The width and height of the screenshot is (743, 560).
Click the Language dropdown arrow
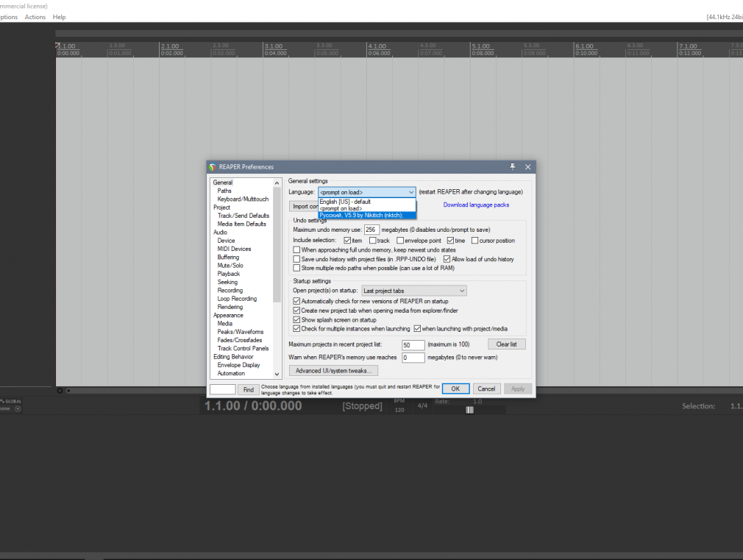coord(410,192)
